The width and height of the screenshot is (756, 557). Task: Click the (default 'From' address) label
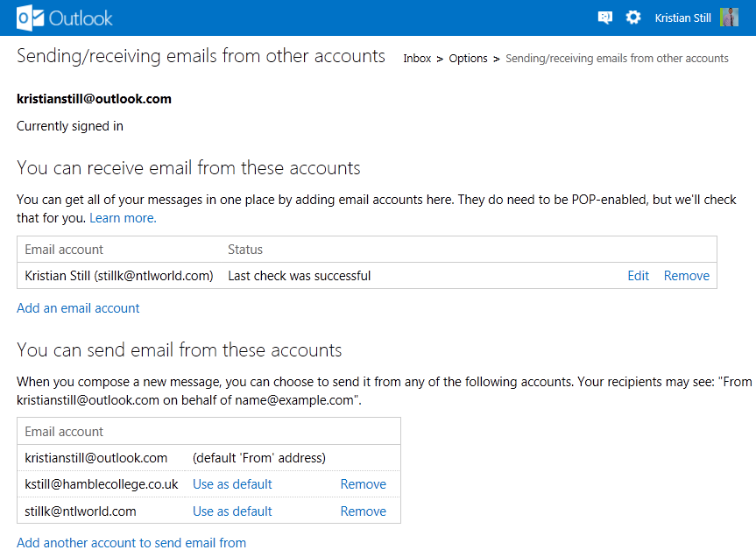click(259, 458)
